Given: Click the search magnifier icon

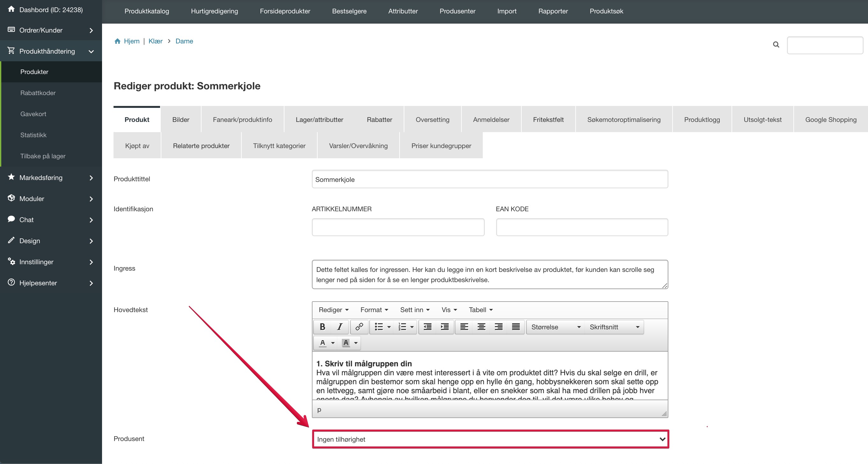Looking at the screenshot, I should (776, 44).
